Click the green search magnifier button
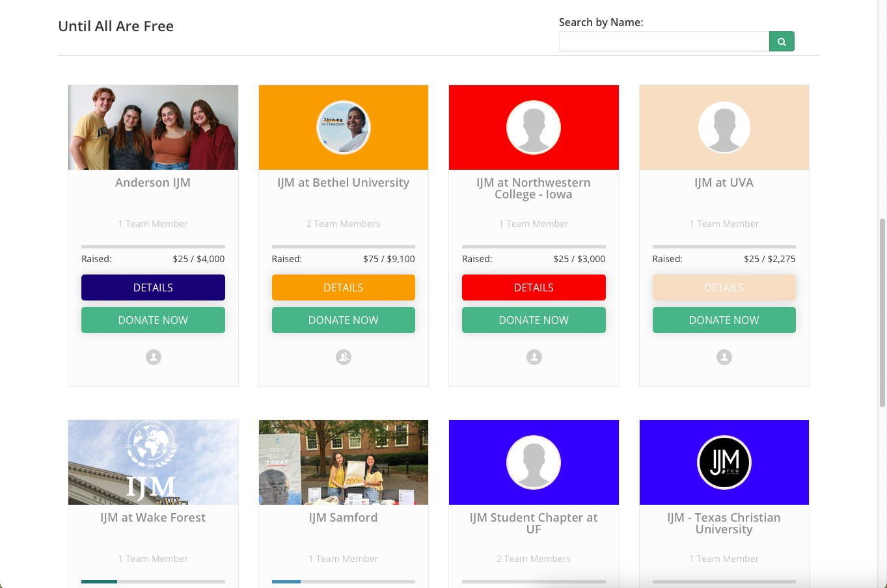887x588 pixels. click(782, 42)
